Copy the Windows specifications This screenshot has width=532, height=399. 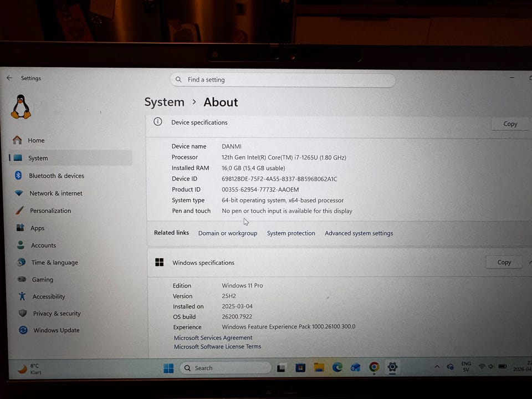(504, 262)
